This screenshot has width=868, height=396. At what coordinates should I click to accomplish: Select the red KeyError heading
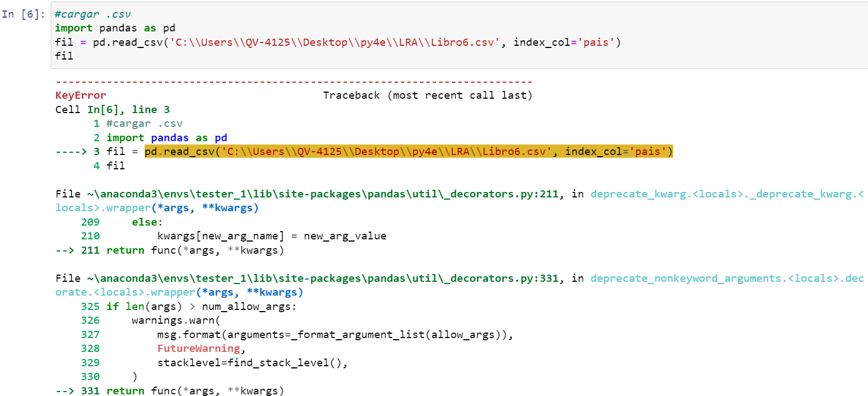tap(81, 95)
